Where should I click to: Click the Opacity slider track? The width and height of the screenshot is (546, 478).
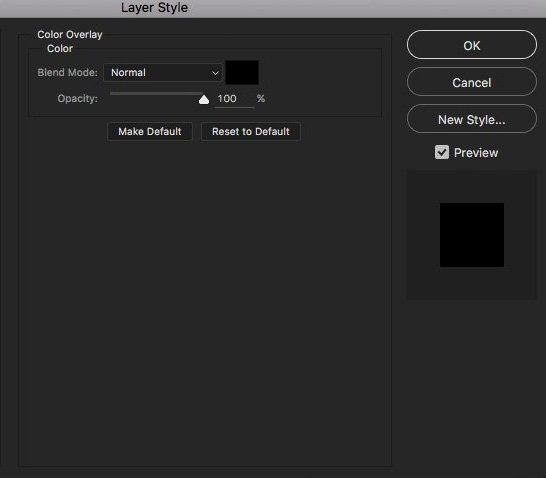pos(157,93)
